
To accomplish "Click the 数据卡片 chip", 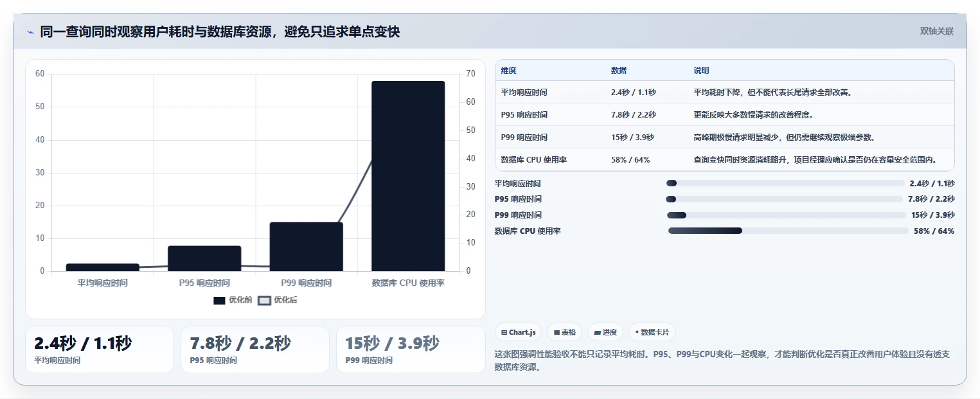I will 652,332.
